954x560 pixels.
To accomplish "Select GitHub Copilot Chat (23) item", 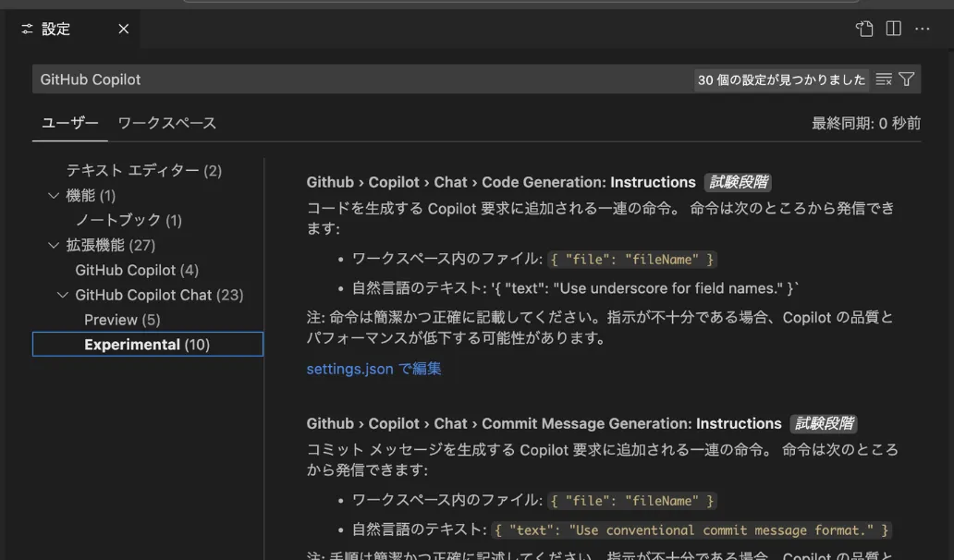I will [x=159, y=295].
